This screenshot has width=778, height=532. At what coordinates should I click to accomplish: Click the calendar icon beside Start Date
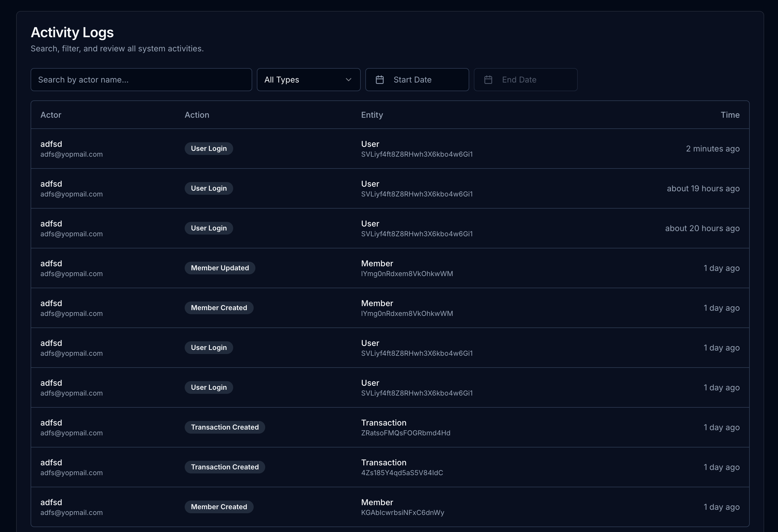click(380, 80)
